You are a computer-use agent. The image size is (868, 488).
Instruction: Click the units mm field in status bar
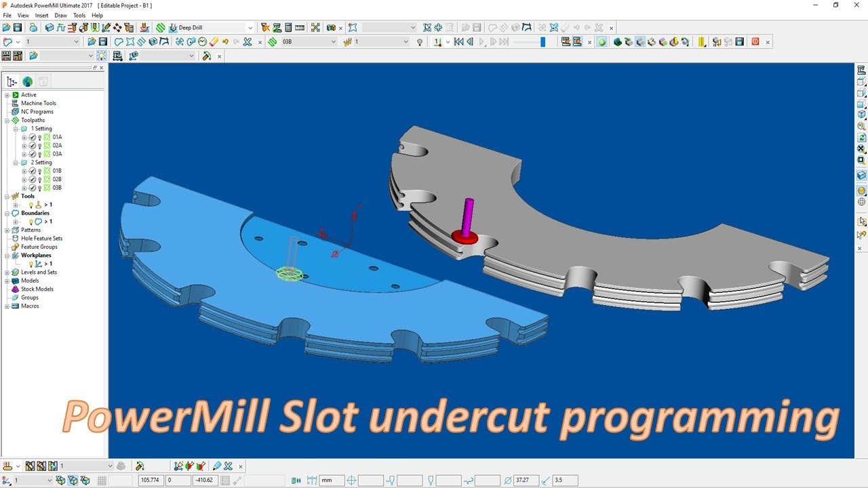pyautogui.click(x=332, y=481)
